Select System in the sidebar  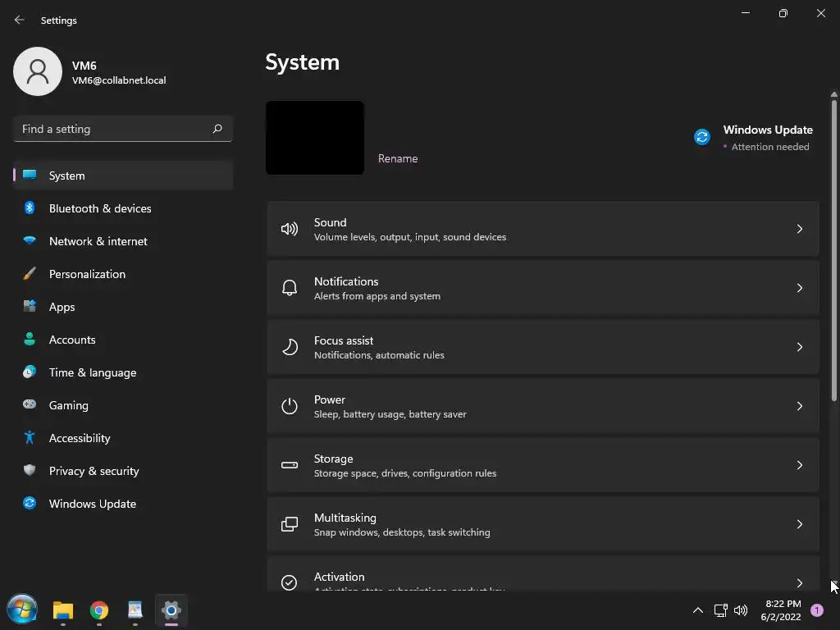(x=123, y=176)
